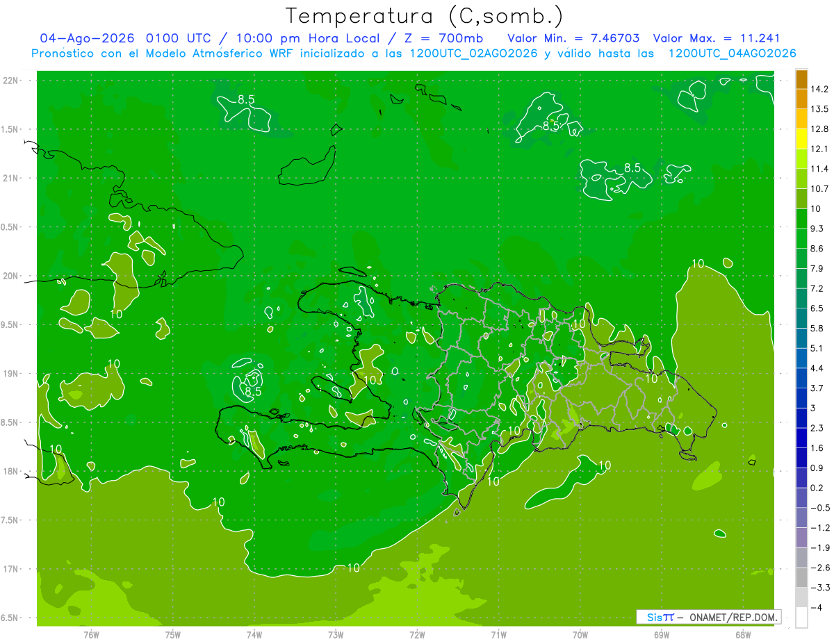This screenshot has height=644, width=834.
Task: Pick the lime swatch between 10.7 and 11.4
Action: pyautogui.click(x=801, y=179)
